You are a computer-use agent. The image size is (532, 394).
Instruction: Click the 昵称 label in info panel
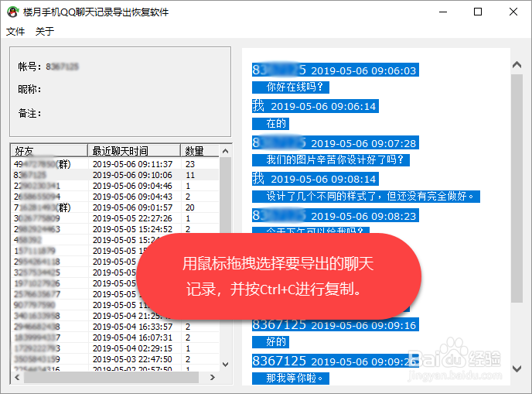pos(29,90)
